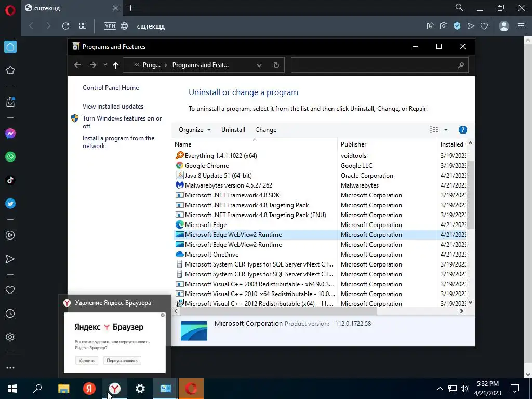Open Install a program from the network
This screenshot has height=399, width=532.
[x=118, y=142]
